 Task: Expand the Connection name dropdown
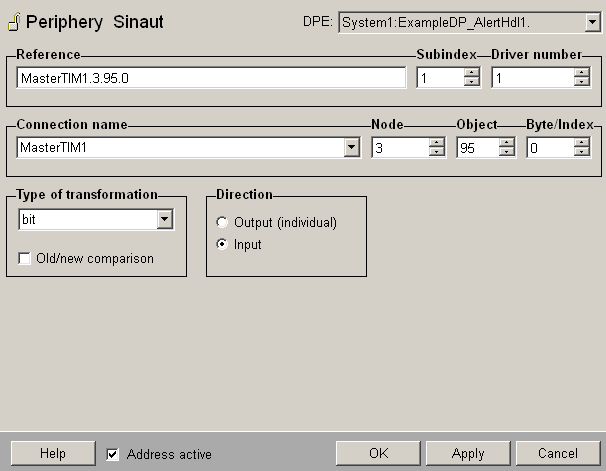tap(351, 148)
